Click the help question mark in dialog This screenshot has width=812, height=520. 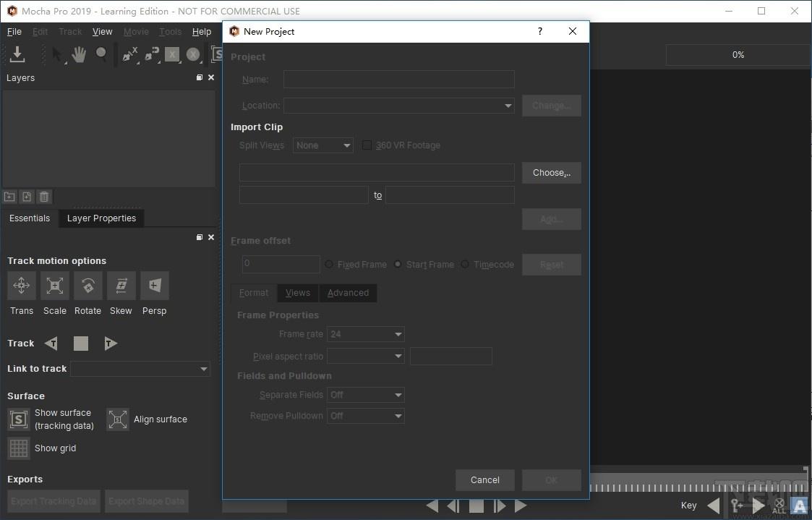(540, 31)
